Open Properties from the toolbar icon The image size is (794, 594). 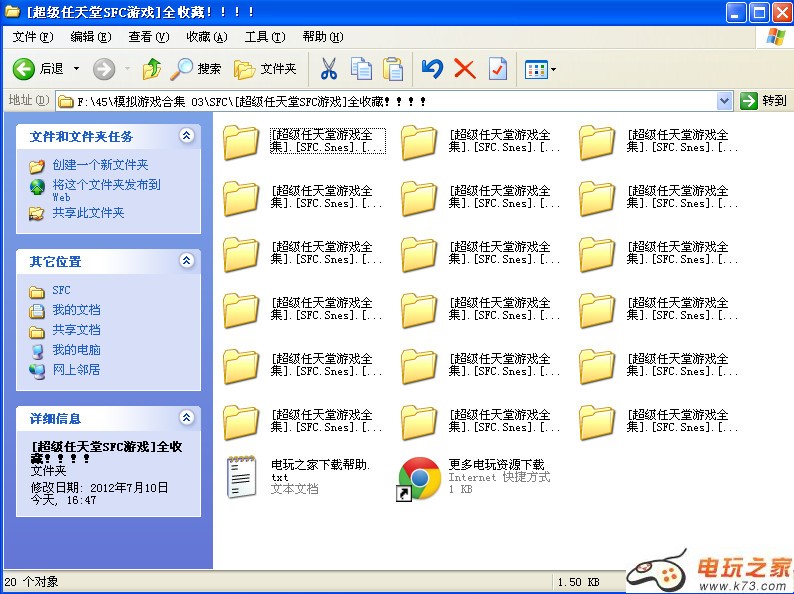point(498,69)
